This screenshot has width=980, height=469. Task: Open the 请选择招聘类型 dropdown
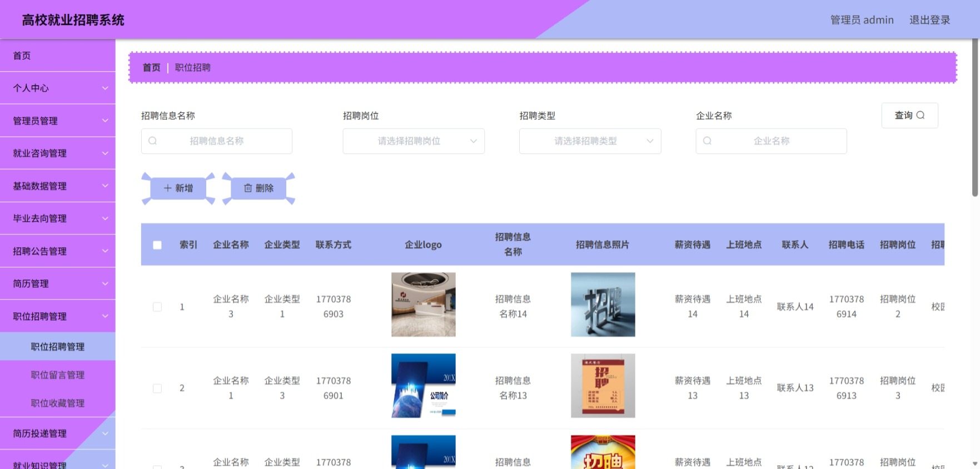(x=590, y=141)
